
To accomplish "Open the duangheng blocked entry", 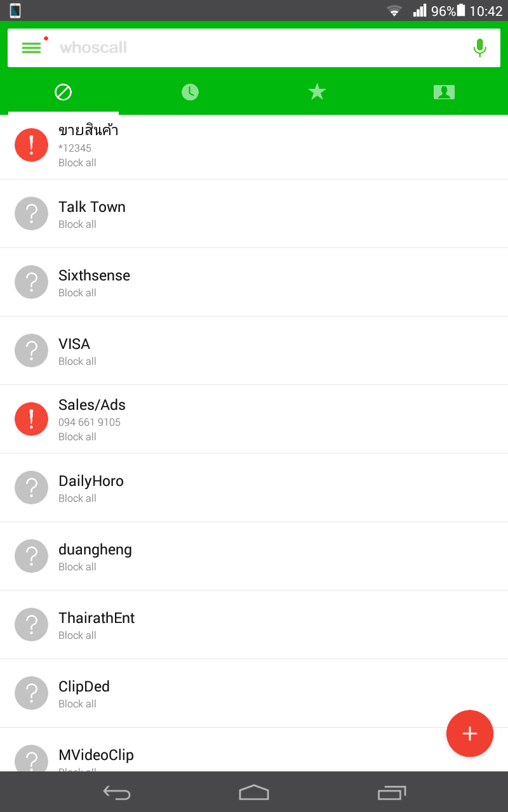I will point(254,556).
